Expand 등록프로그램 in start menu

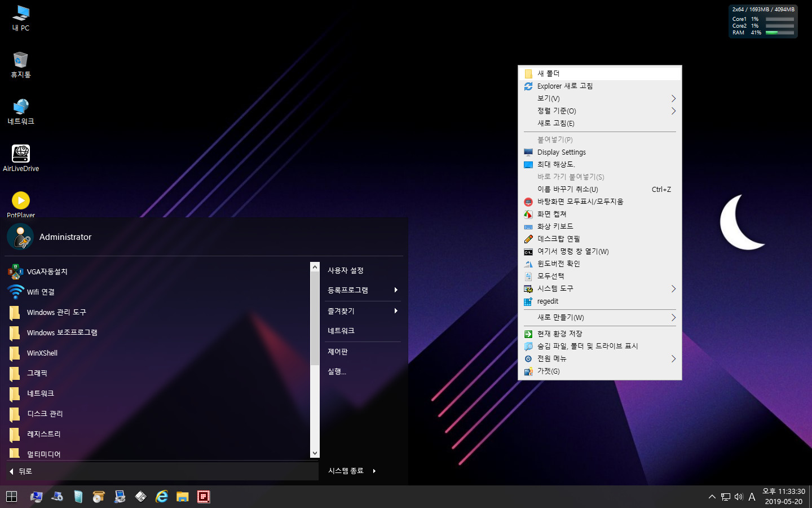[x=363, y=290]
